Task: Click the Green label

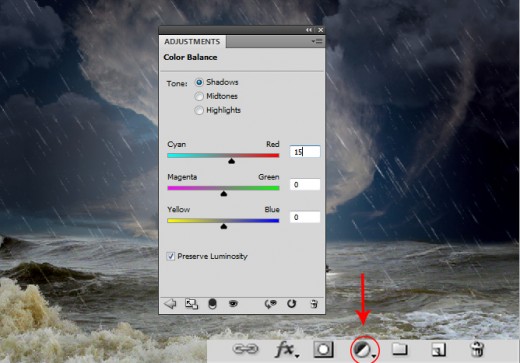Action: click(269, 177)
